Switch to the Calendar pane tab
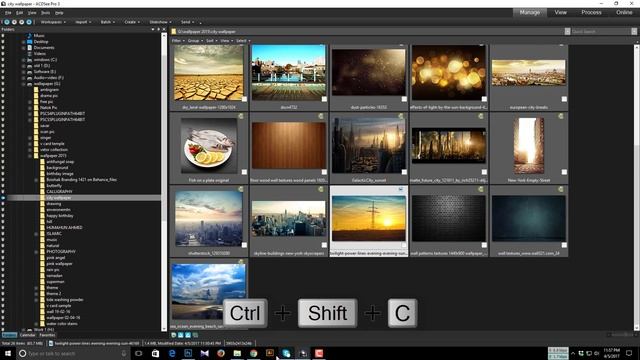The height and width of the screenshot is (360, 640). pos(28,335)
